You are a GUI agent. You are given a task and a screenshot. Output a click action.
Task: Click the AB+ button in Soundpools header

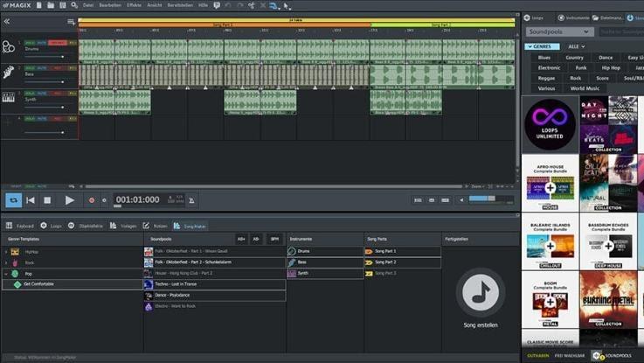(241, 239)
